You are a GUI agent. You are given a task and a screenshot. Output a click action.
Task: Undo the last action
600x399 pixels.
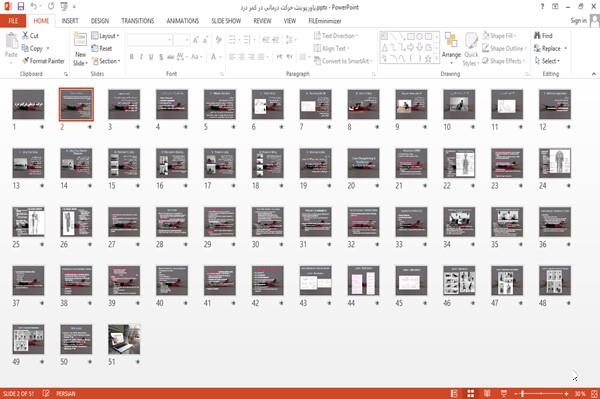click(34, 7)
